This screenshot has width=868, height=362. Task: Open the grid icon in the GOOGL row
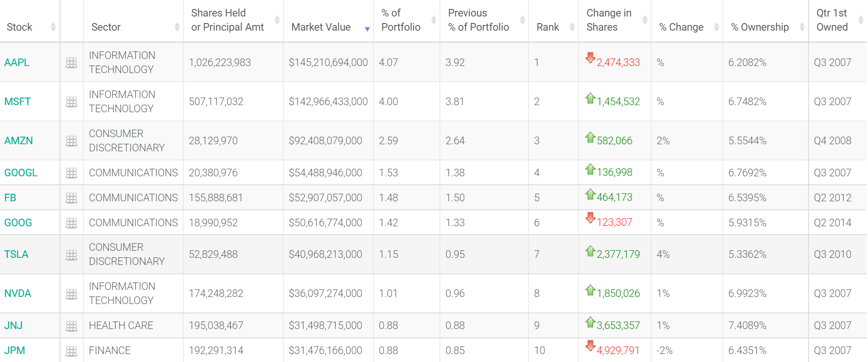pyautogui.click(x=71, y=173)
